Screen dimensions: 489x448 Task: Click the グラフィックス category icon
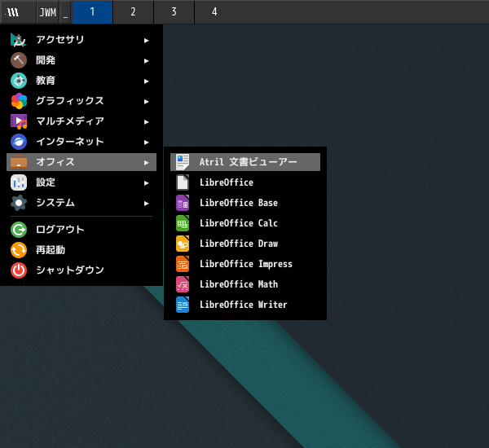[x=19, y=101]
